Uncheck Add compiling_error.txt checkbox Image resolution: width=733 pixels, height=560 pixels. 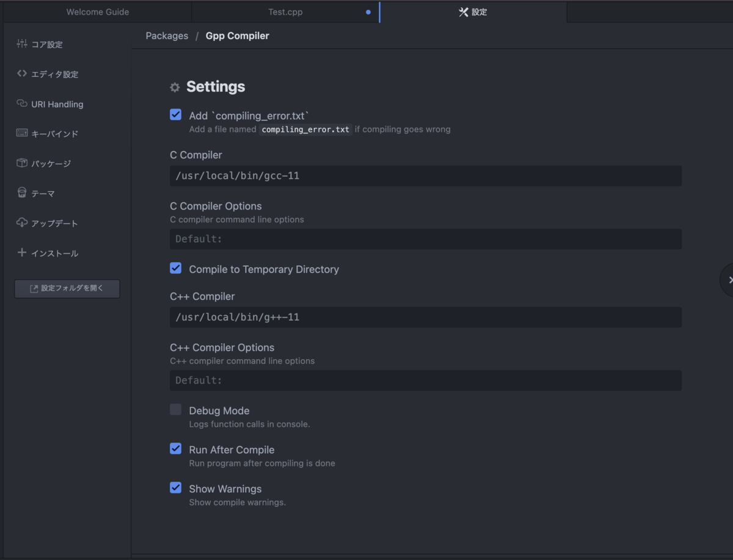tap(176, 115)
